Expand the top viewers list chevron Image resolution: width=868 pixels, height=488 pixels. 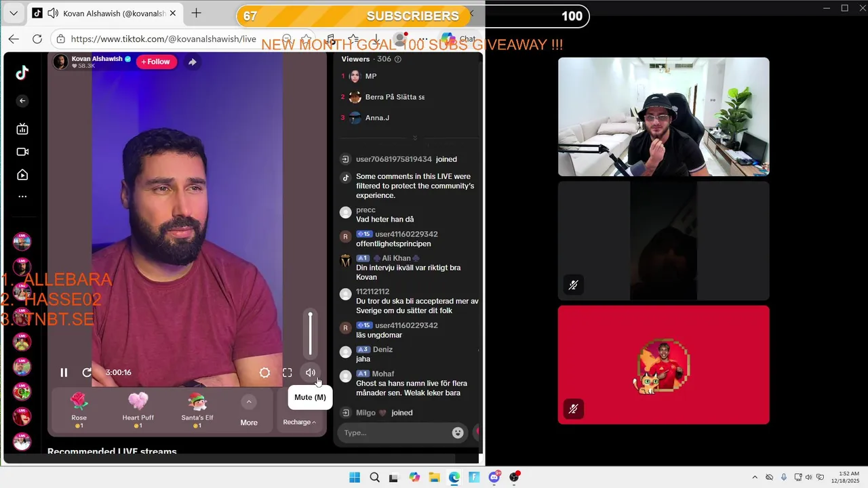click(415, 138)
